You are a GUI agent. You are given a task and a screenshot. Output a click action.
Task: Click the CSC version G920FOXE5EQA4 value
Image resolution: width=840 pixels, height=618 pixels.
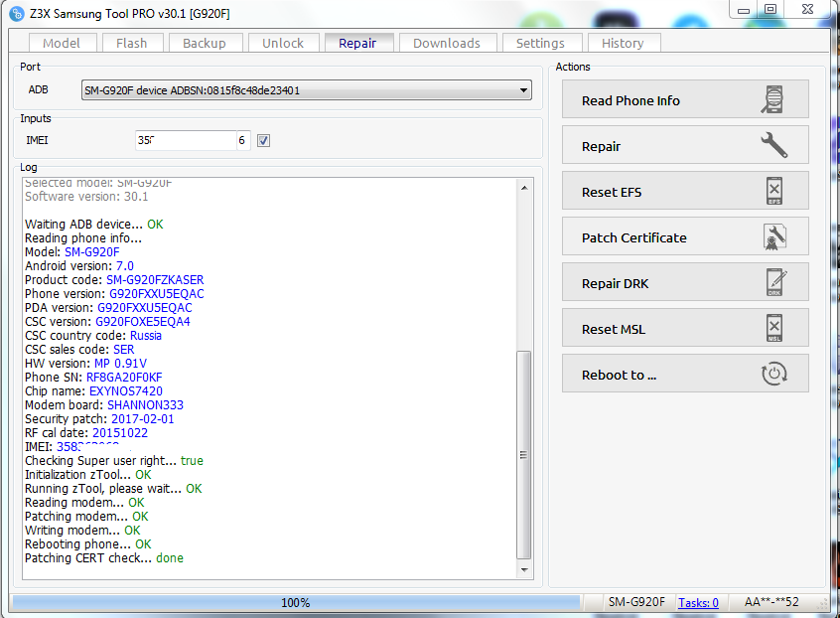(x=143, y=322)
